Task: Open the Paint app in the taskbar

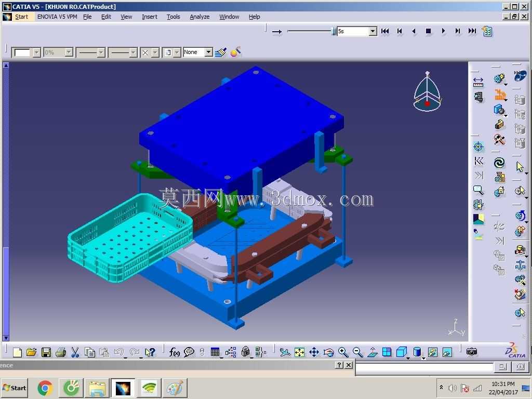Action: pos(175,388)
